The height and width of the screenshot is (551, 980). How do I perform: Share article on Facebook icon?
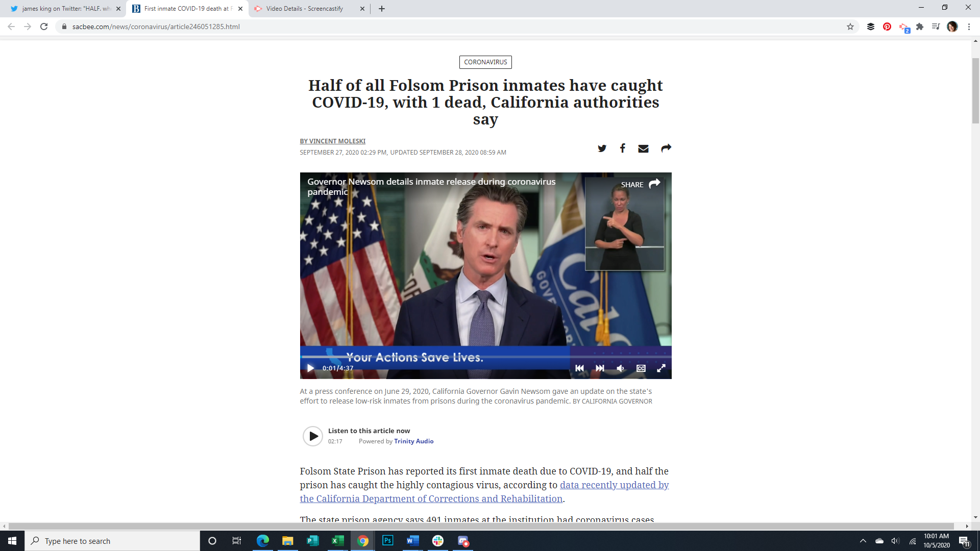click(x=622, y=148)
